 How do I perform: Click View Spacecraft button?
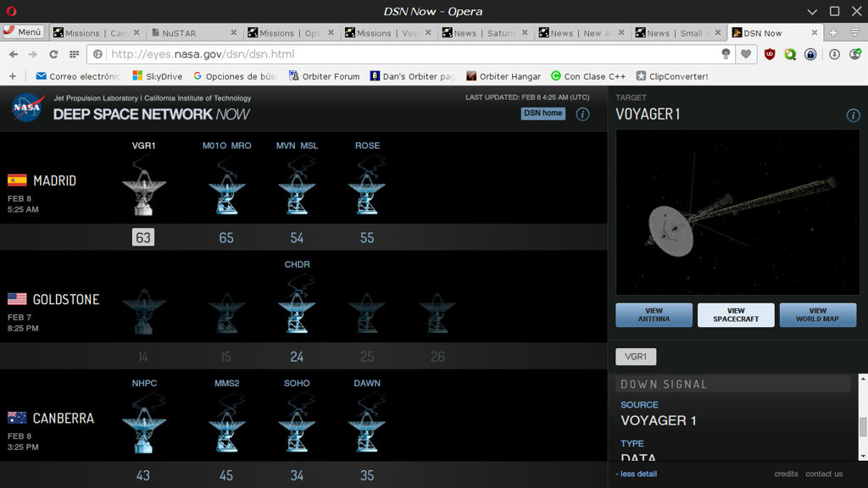(x=736, y=315)
